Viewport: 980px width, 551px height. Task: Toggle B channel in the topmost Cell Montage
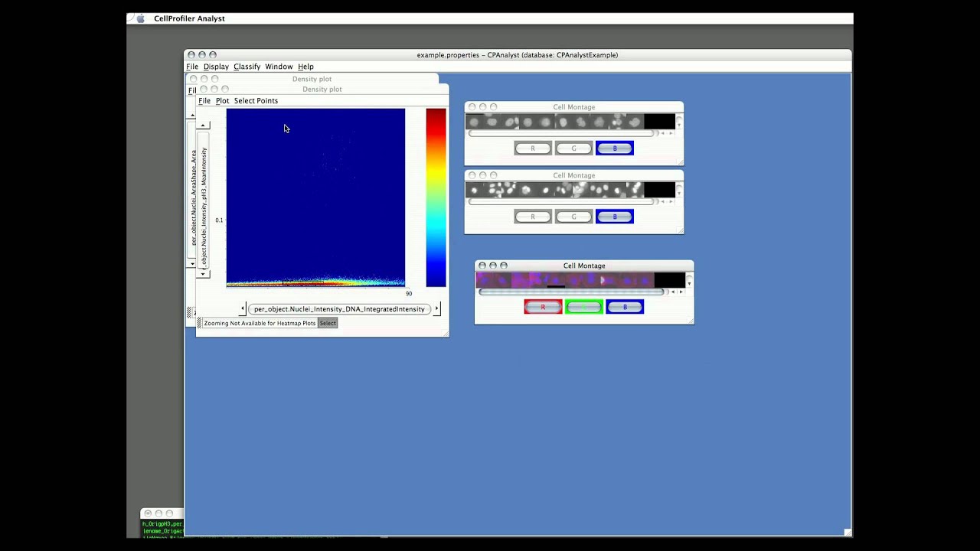point(615,148)
